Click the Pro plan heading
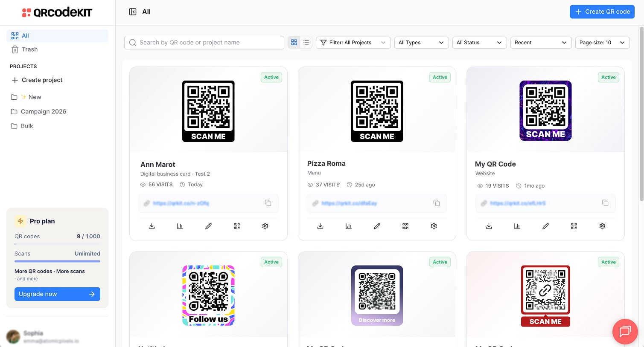The image size is (644, 347). pos(42,221)
